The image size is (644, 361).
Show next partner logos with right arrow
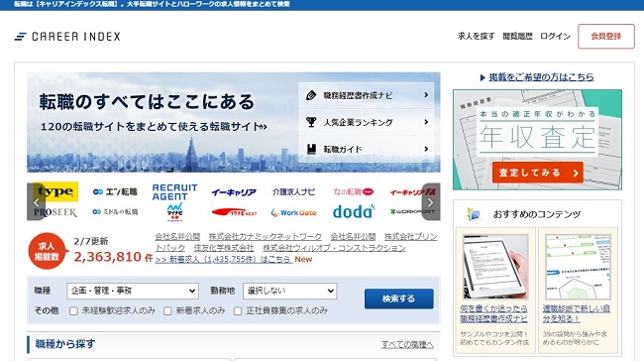pyautogui.click(x=430, y=202)
